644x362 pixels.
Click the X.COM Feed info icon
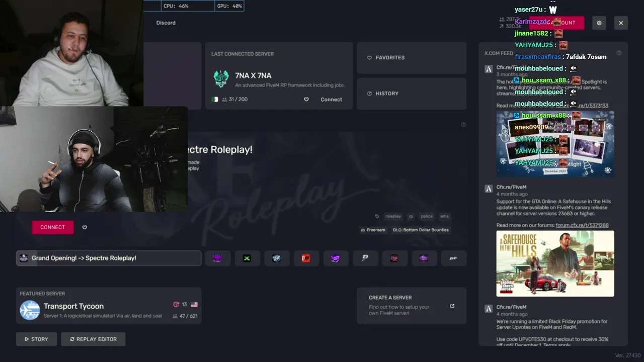click(x=619, y=53)
